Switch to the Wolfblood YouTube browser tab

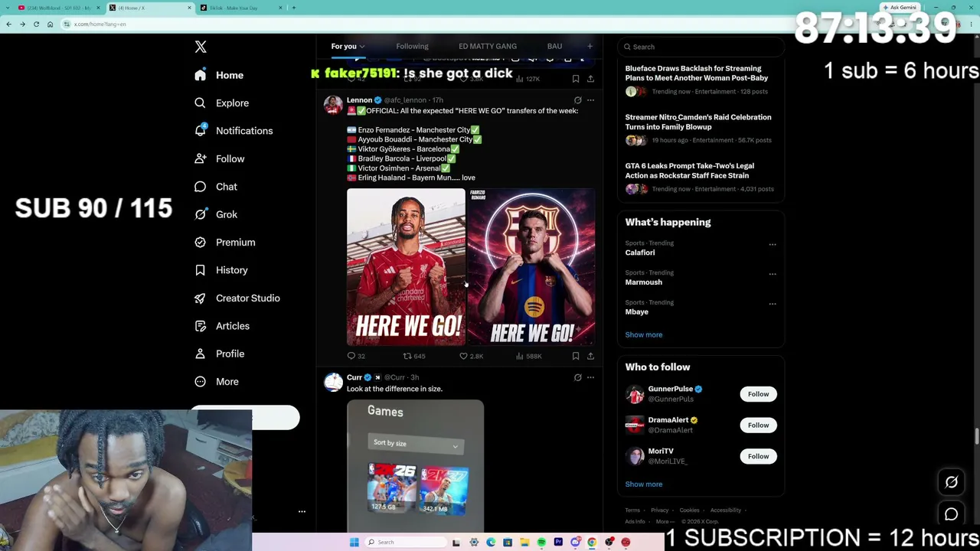pyautogui.click(x=59, y=8)
